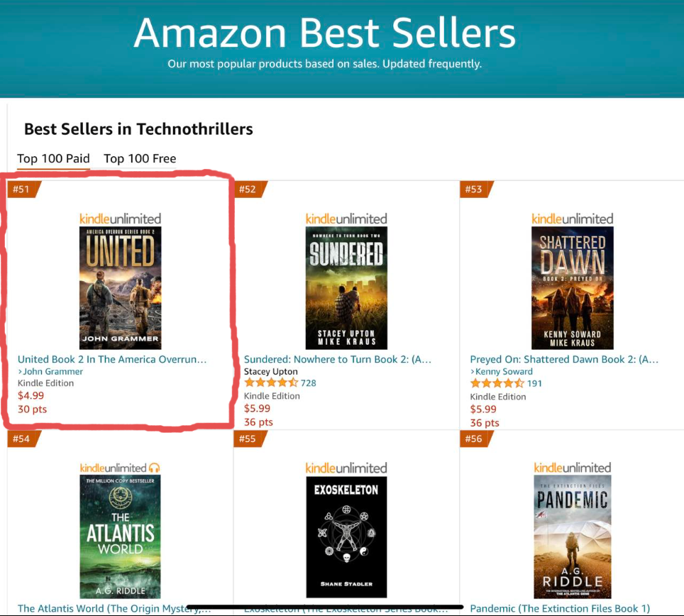Click the Kindle Unlimited logo above United cover
The height and width of the screenshot is (616, 684).
point(121,219)
